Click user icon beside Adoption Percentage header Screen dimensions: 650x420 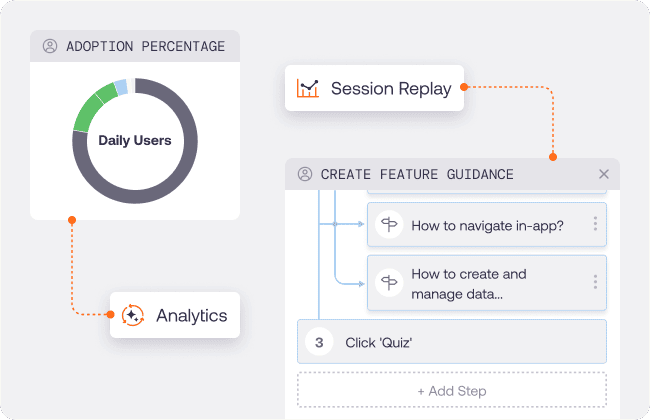(50, 46)
